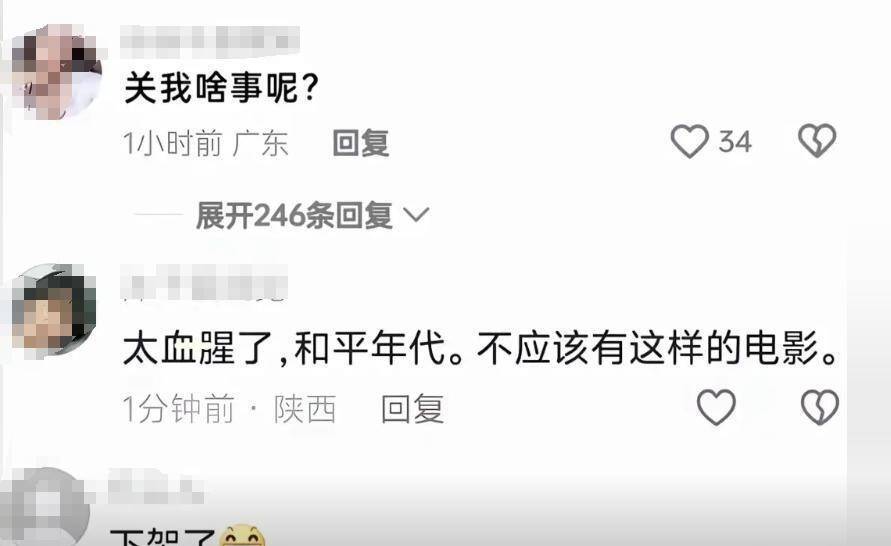891x546 pixels.
Task: Like the 太血腥了 comment
Action: pos(716,407)
